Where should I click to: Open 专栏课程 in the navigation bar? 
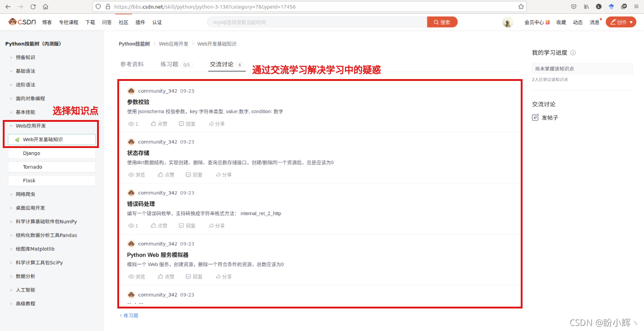tap(69, 22)
